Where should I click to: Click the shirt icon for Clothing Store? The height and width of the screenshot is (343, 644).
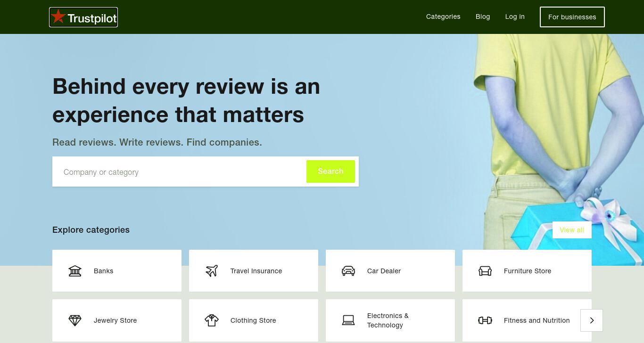(x=212, y=320)
